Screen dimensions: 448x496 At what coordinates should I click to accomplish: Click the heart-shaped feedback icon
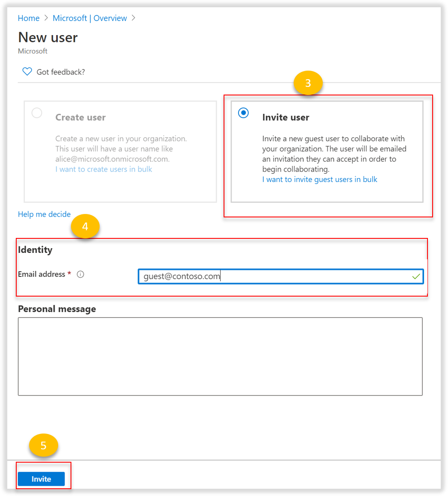(27, 71)
